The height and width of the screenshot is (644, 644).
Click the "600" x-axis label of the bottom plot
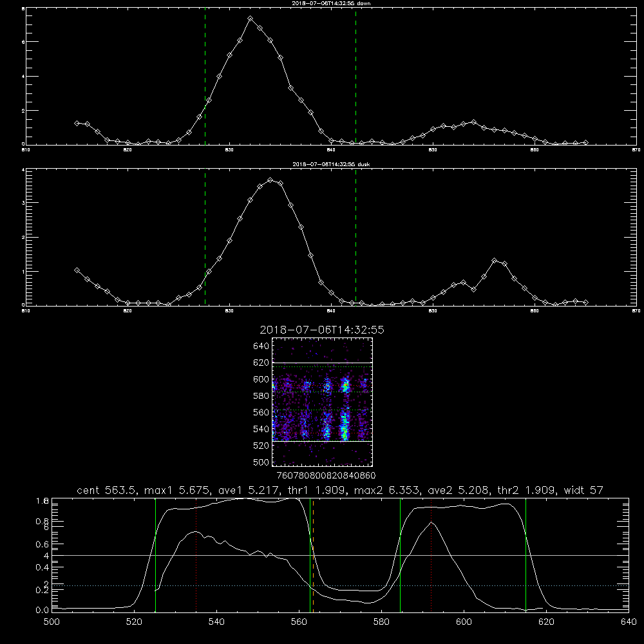click(464, 622)
